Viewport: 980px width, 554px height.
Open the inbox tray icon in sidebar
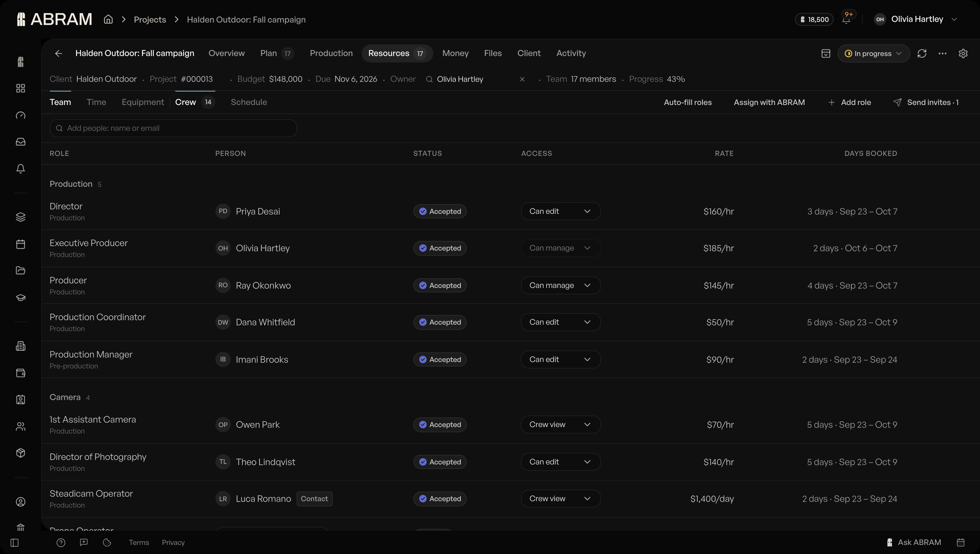(x=21, y=142)
